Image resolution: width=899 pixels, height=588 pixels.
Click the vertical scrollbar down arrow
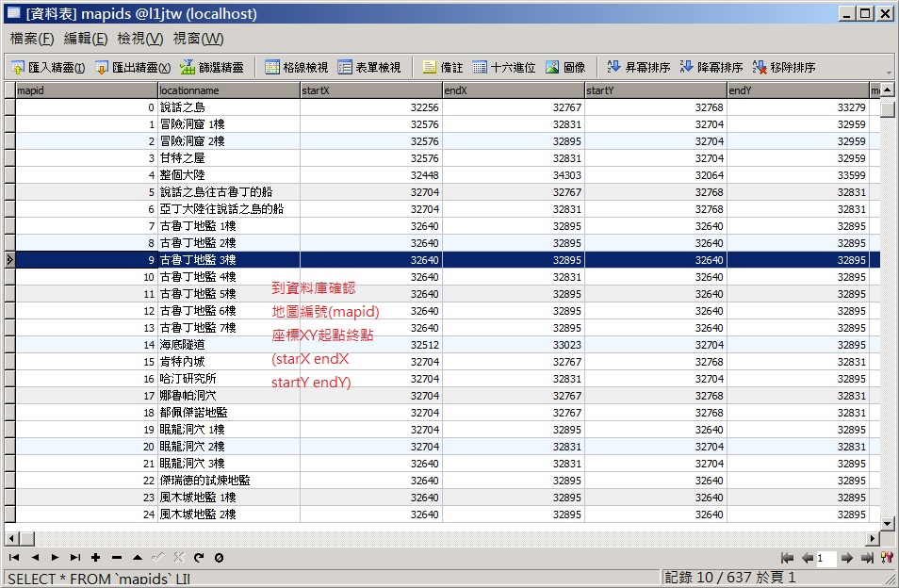click(888, 523)
